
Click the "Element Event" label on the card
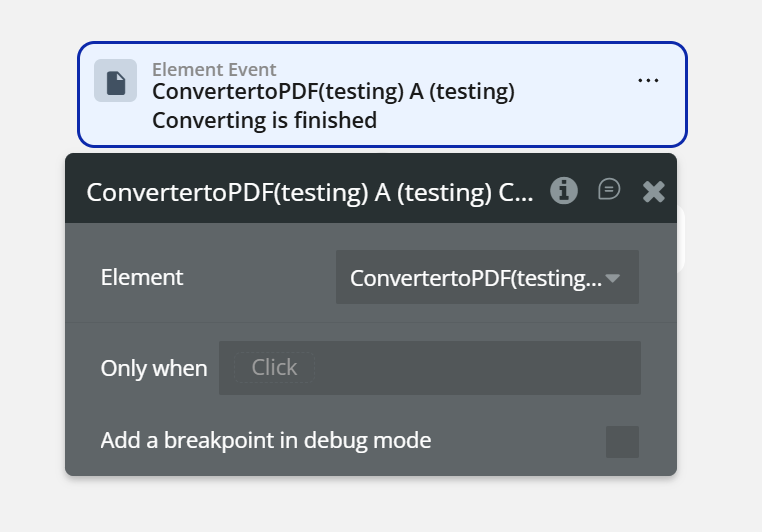click(x=214, y=69)
